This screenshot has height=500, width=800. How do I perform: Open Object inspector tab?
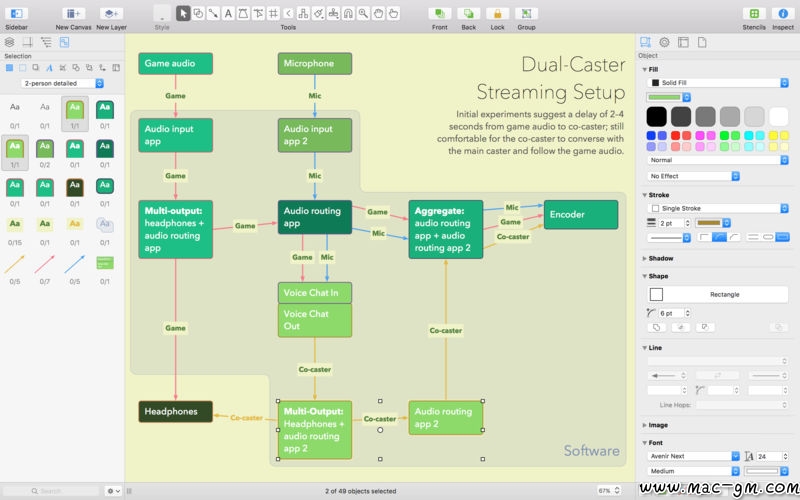645,42
